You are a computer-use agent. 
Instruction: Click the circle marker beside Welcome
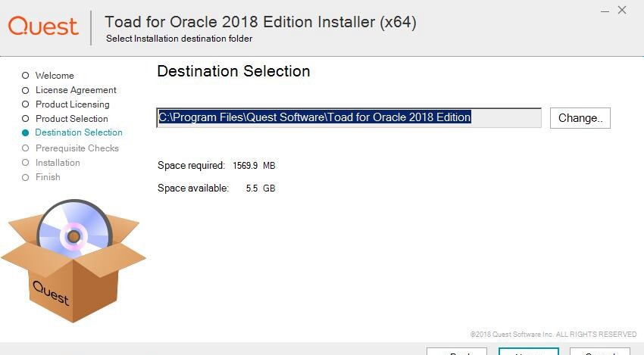tap(26, 76)
